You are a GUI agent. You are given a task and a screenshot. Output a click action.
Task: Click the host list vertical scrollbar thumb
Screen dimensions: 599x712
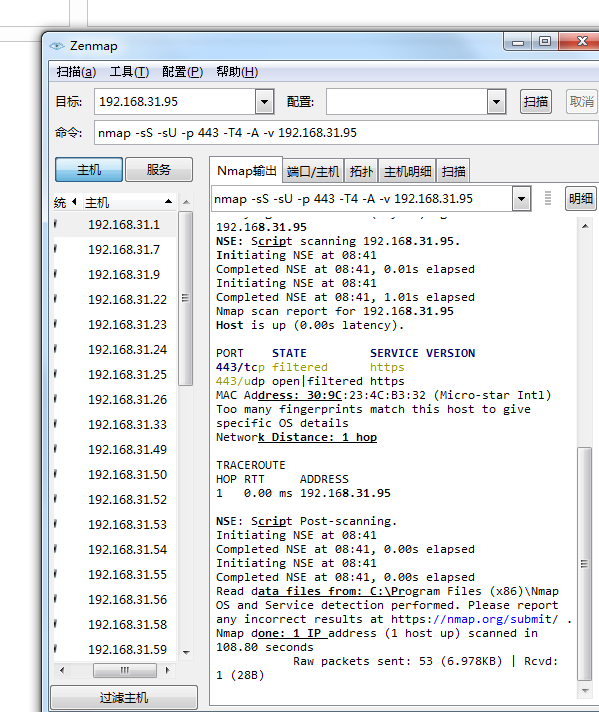pyautogui.click(x=185, y=298)
